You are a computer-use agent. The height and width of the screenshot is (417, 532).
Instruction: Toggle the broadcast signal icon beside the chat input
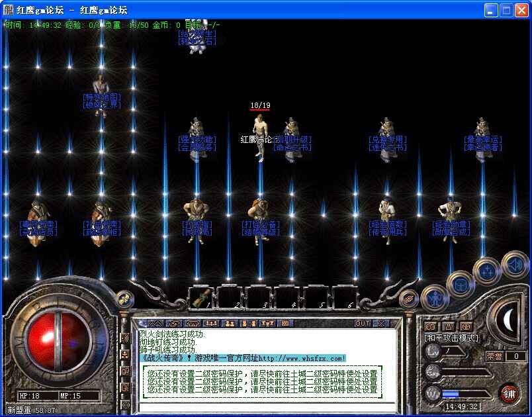(x=126, y=404)
